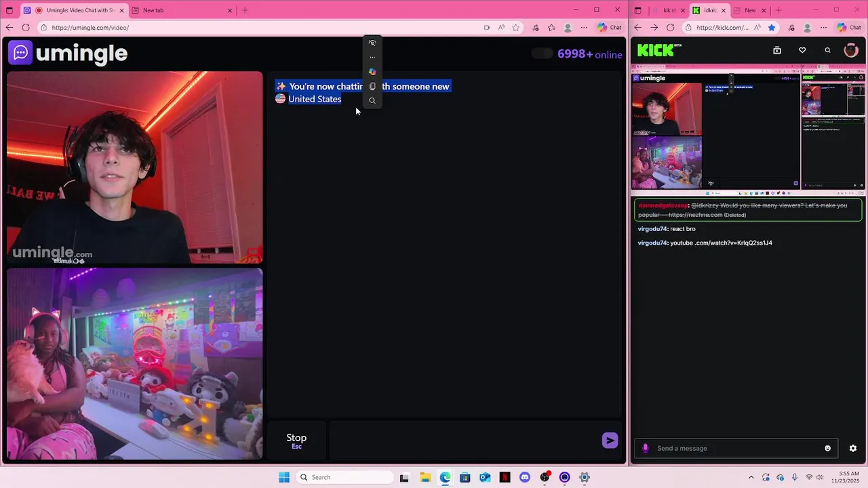Click the taskbar Search box
The image size is (868, 488).
[x=343, y=477]
